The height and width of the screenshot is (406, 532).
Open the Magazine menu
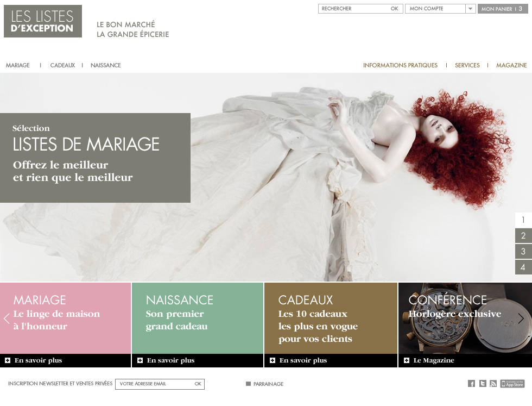(511, 65)
